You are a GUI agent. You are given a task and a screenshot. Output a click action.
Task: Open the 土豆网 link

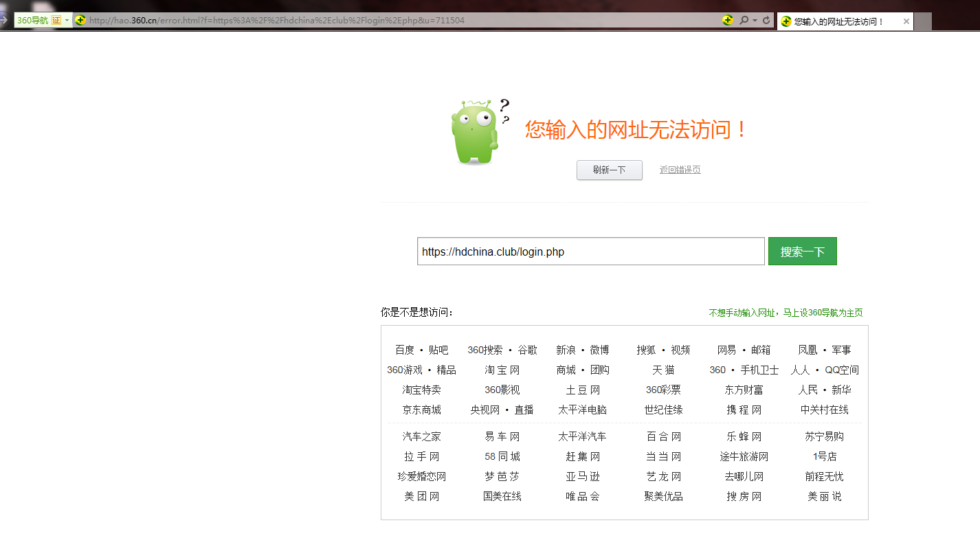583,390
